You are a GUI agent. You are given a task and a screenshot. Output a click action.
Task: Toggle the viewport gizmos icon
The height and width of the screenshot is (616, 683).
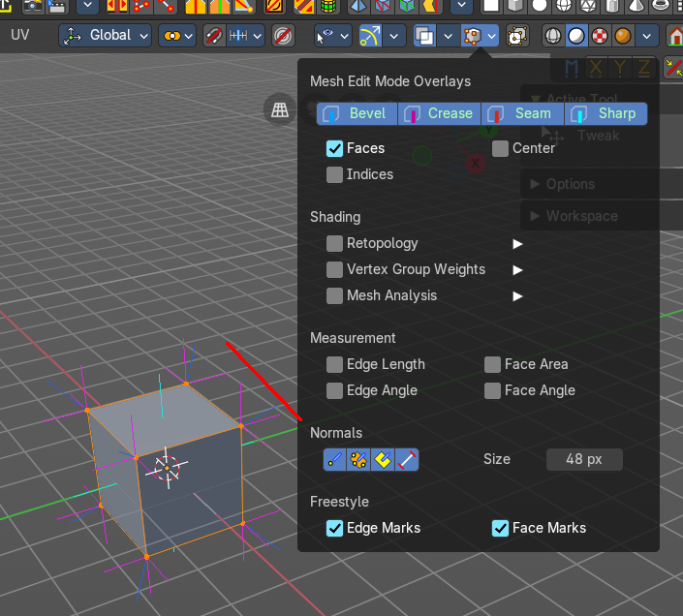(370, 36)
